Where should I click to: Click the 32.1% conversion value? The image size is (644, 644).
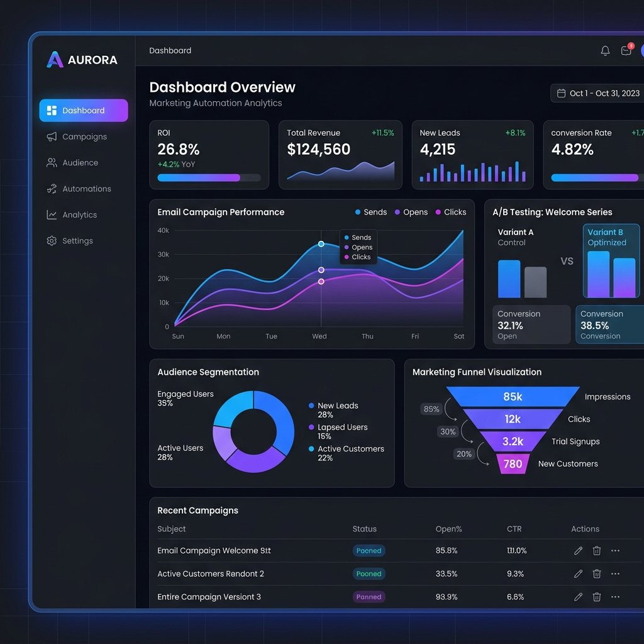click(x=510, y=326)
